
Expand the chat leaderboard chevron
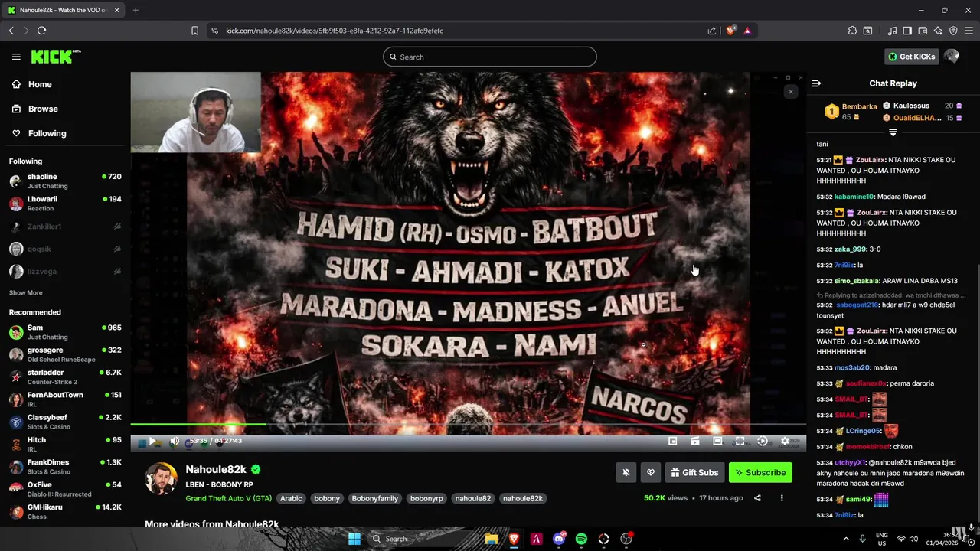pos(893,132)
